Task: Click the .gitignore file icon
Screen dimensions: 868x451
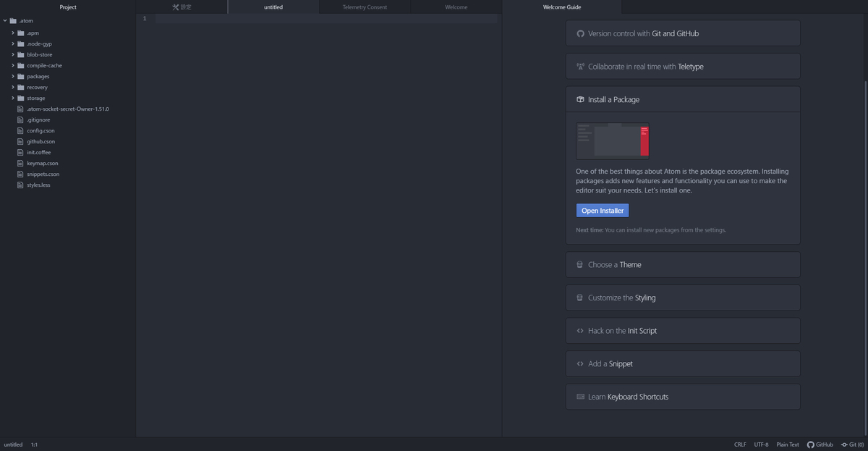Action: click(x=20, y=119)
